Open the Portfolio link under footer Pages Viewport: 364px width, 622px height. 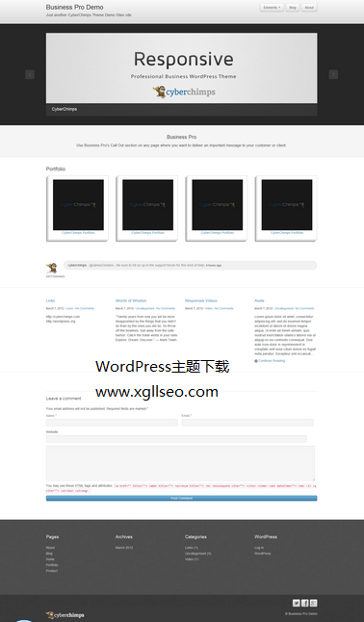[52, 565]
